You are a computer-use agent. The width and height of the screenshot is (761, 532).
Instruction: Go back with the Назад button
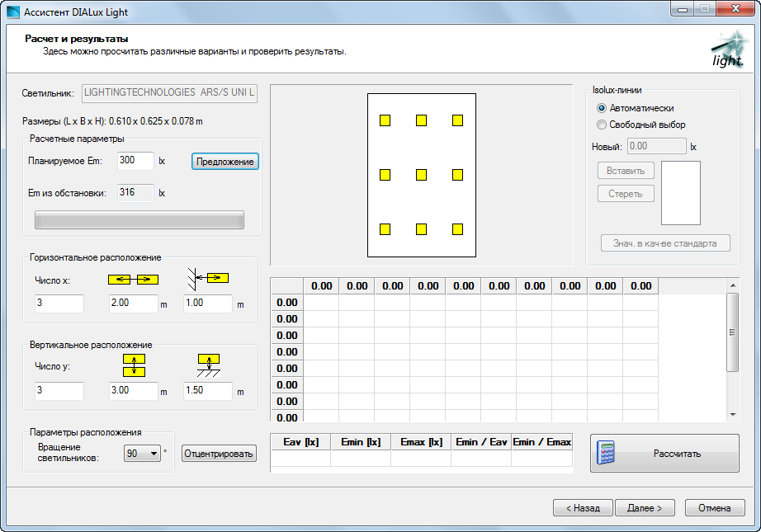point(582,508)
